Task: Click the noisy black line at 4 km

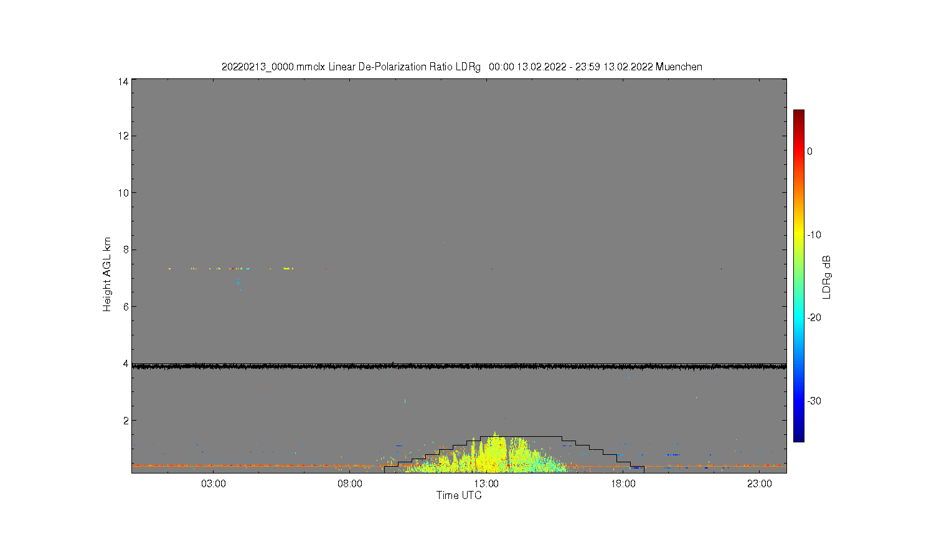Action: [459, 366]
